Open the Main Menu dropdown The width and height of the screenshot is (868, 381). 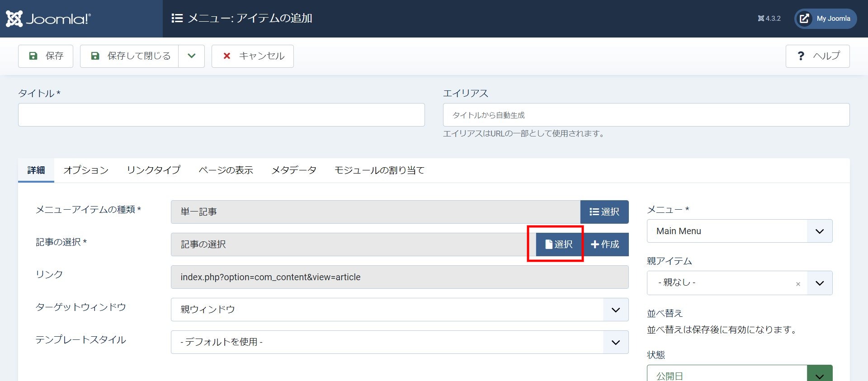click(739, 231)
